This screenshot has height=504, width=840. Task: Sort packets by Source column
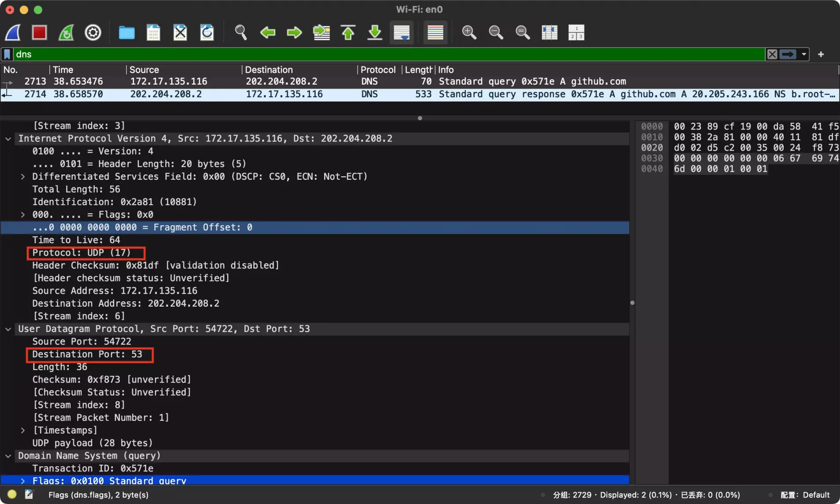coord(184,70)
